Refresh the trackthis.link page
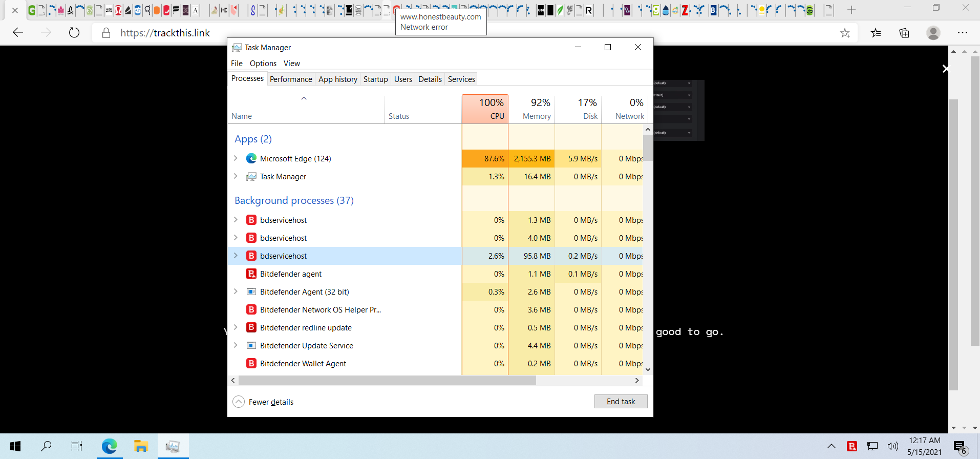 pos(74,33)
